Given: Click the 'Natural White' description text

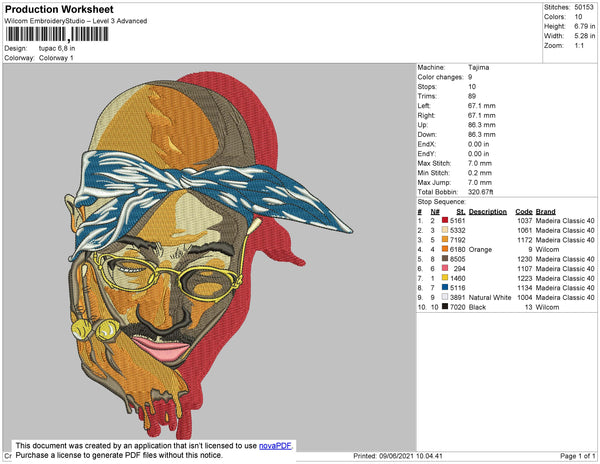Looking at the screenshot, I should coord(490,297).
